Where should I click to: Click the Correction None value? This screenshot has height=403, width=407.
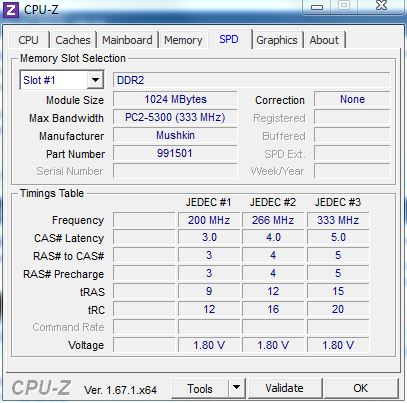pyautogui.click(x=352, y=99)
